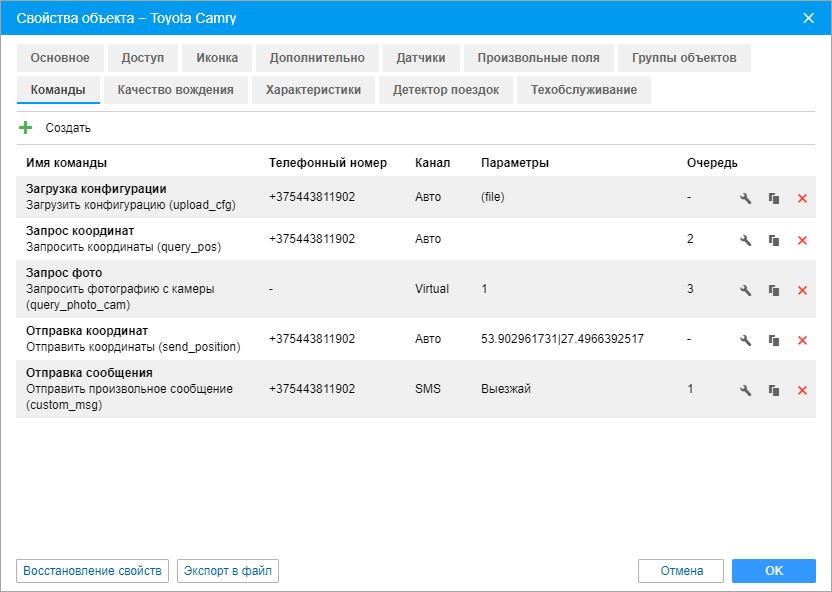
Task: Click Экспорт в файл button
Action: click(228, 571)
